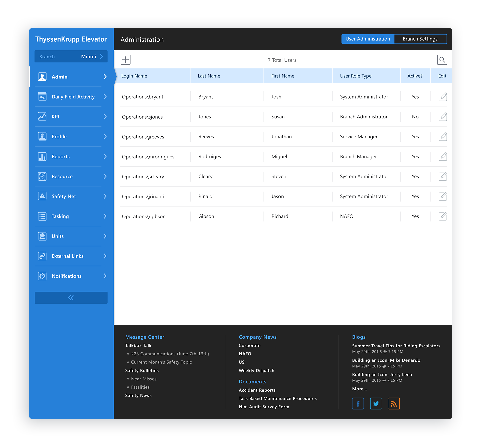Click the Profile person icon
Viewport: 480px width, 448px height.
(42, 136)
